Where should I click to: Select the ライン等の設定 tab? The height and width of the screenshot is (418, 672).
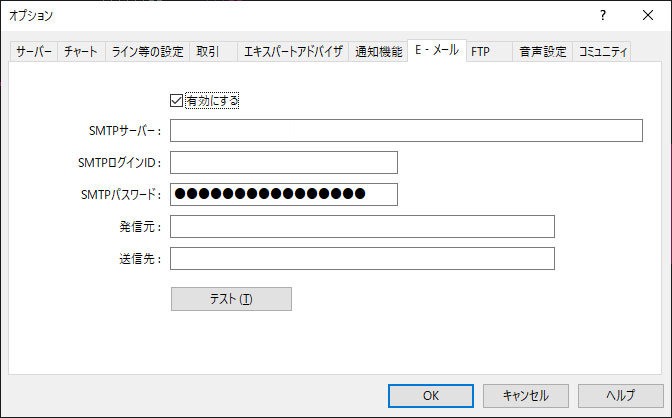146,52
